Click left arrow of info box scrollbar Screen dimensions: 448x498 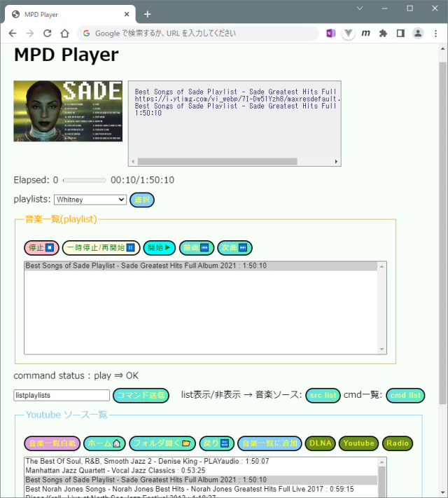click(133, 162)
